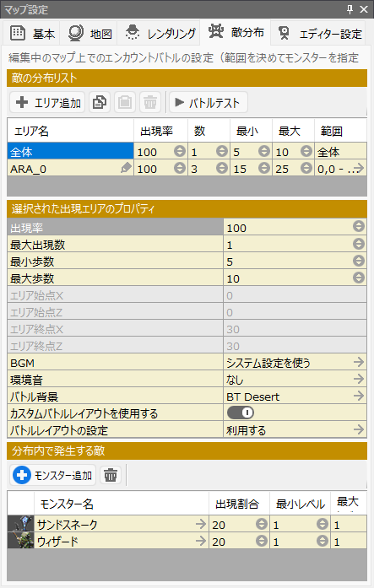Screen dimensions: 374x588
Task: Switch to the 基本 tab
Action: coord(32,33)
